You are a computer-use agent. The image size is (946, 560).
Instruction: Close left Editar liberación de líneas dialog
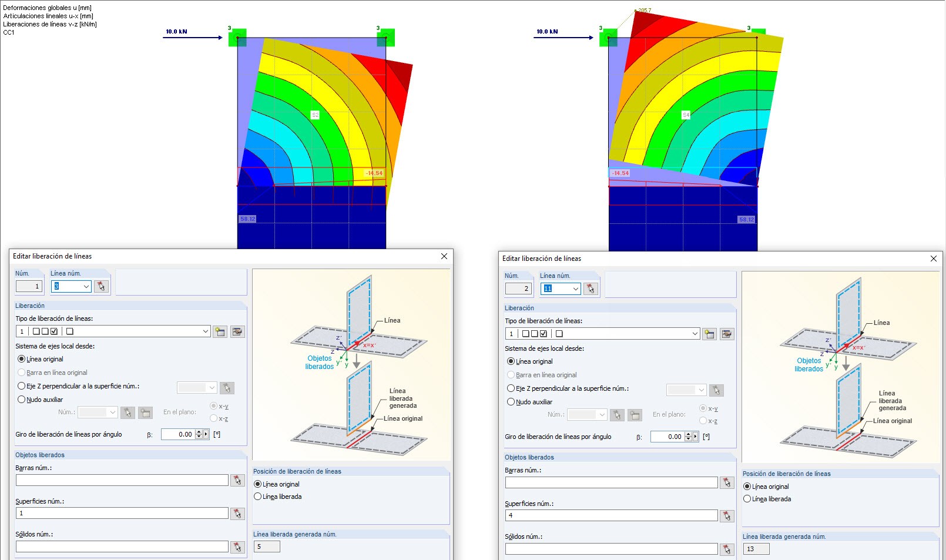point(444,256)
